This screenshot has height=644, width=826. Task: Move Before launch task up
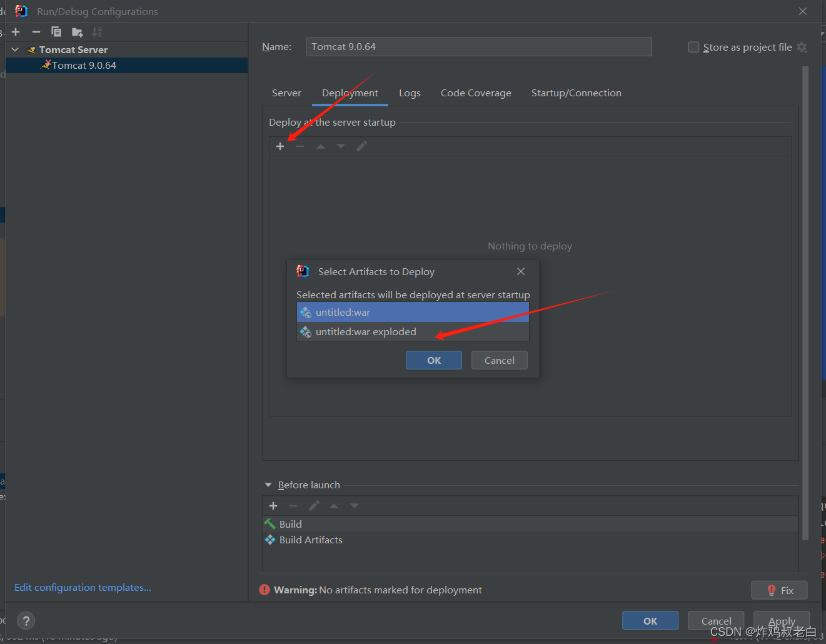pyautogui.click(x=334, y=506)
